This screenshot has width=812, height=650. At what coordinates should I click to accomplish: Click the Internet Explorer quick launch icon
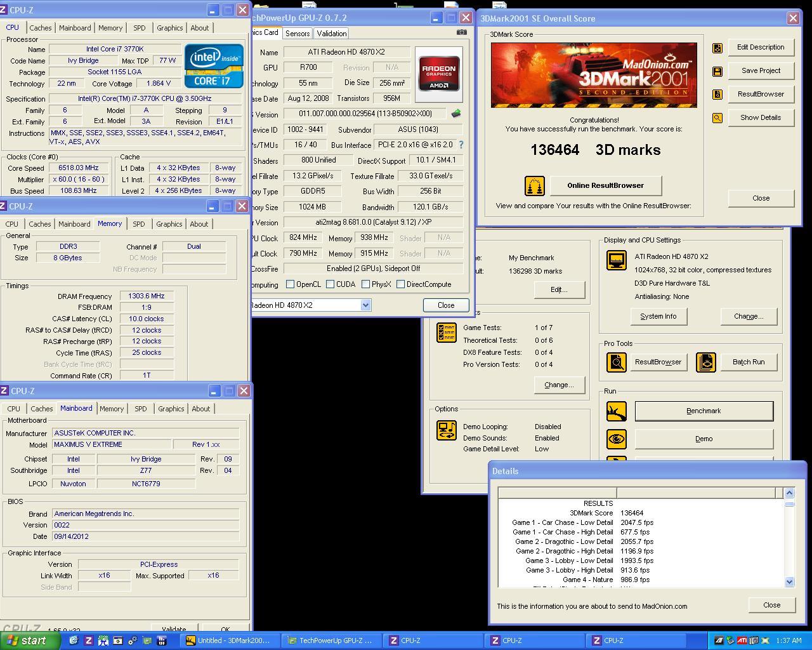pos(74,640)
